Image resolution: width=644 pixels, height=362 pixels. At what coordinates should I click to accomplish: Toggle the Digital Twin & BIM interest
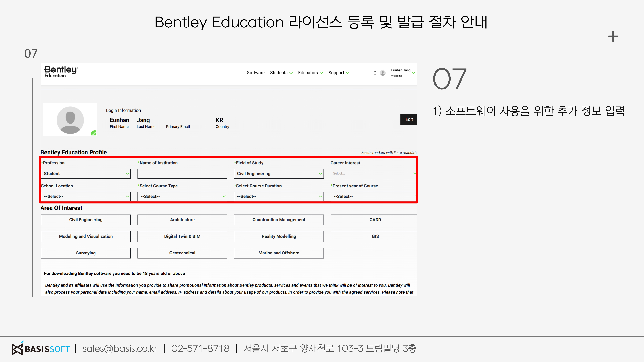(x=182, y=236)
